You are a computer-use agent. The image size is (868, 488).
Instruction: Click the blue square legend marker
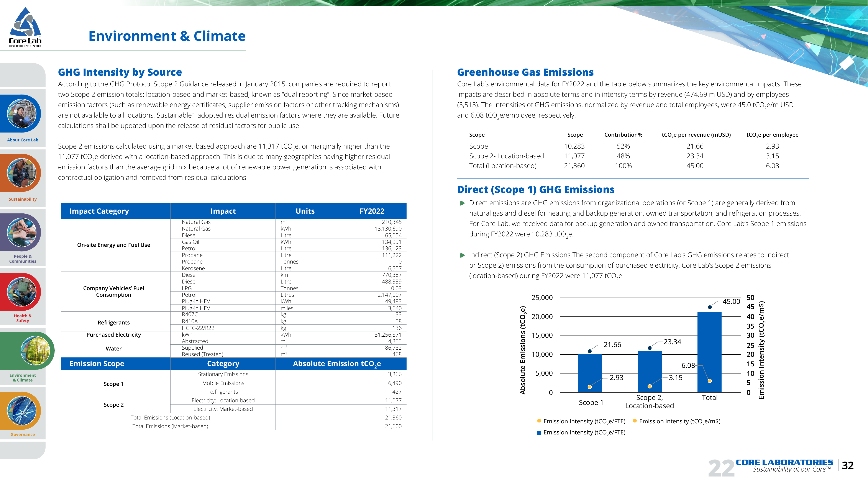[539, 433]
